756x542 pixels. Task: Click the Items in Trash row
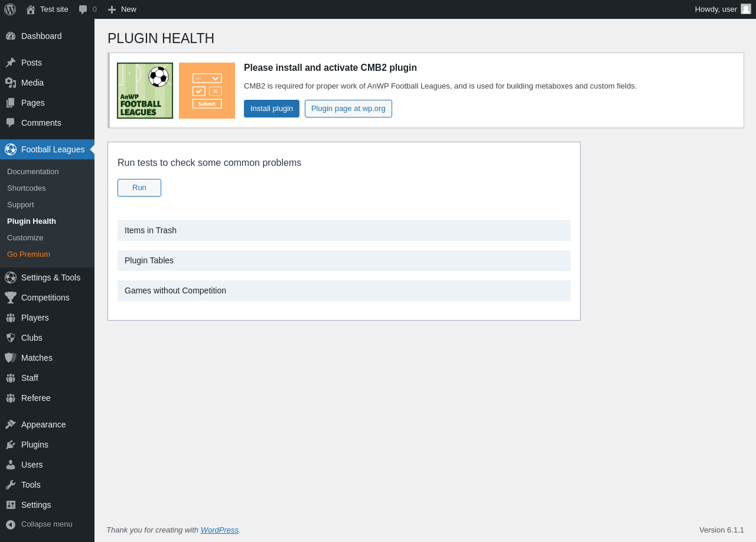344,230
